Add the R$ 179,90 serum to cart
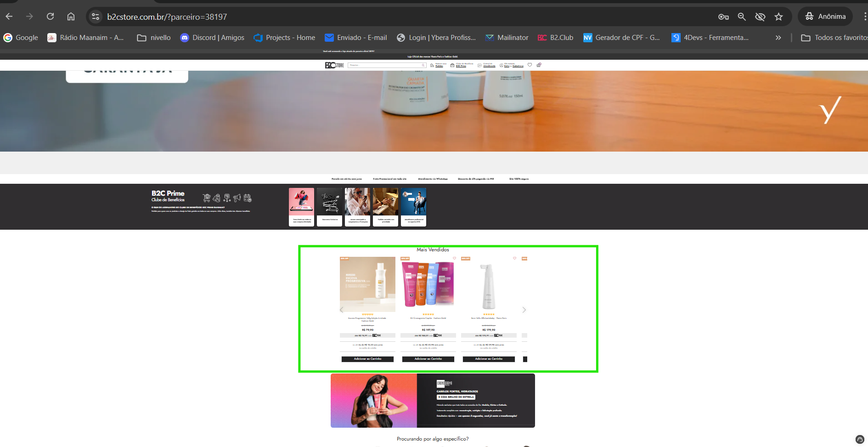The width and height of the screenshot is (868, 447). [489, 359]
